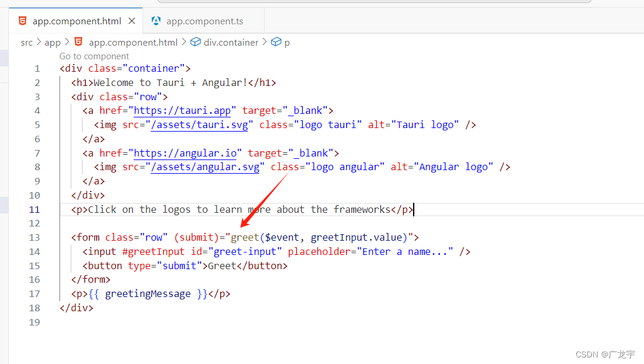Viewport: 644px width, 364px height.
Task: Click the p element cube icon in the breadcrumb
Action: coord(276,42)
